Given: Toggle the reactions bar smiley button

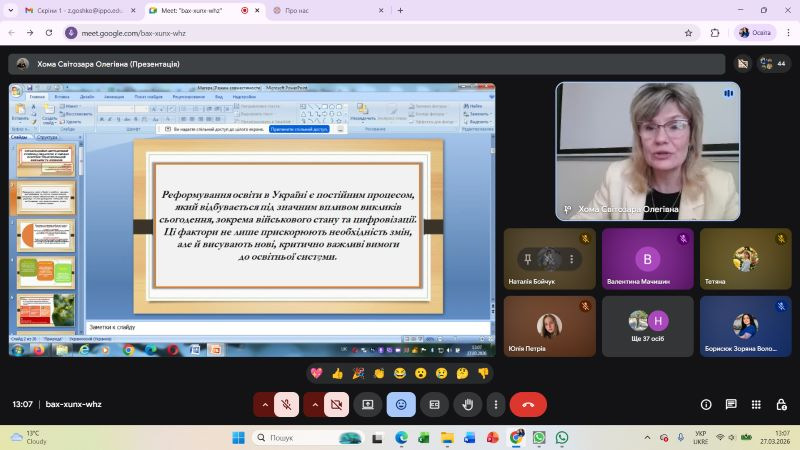Looking at the screenshot, I should [x=401, y=405].
